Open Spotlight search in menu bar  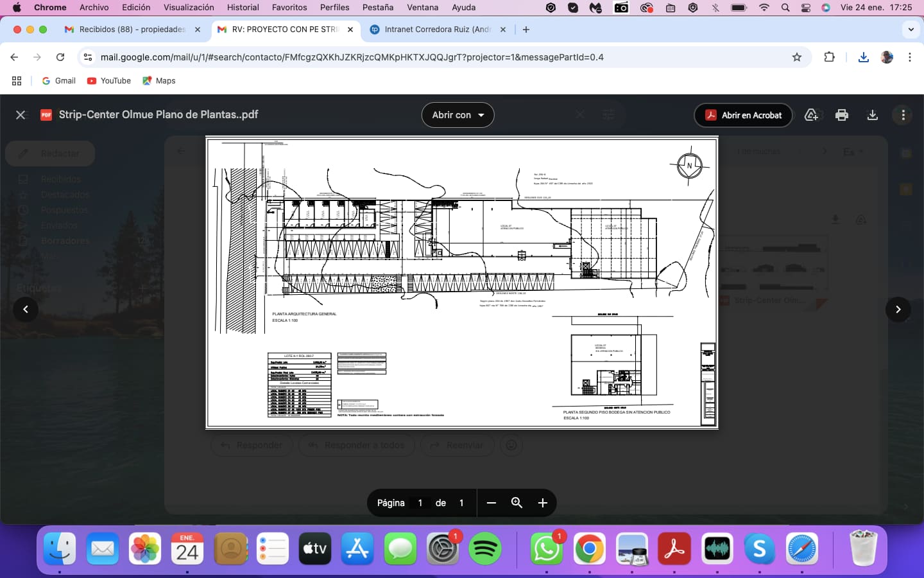[x=785, y=8]
